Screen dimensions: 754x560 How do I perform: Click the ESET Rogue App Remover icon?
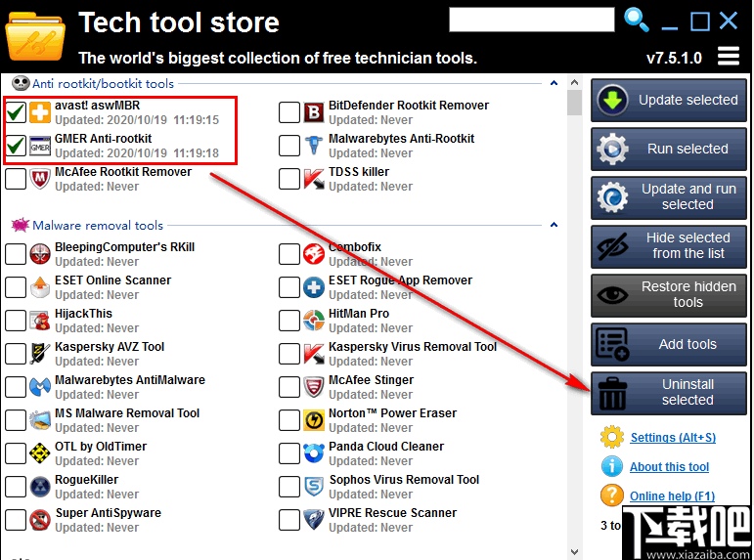314,287
